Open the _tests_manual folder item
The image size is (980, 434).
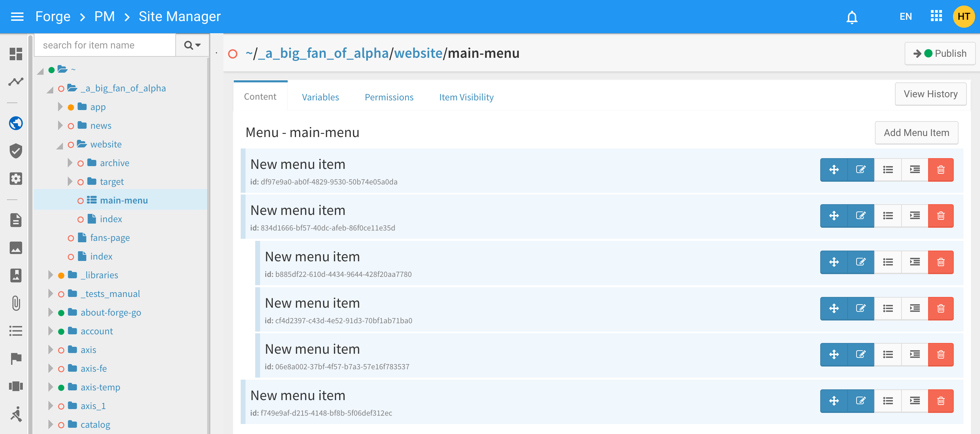[x=110, y=293]
